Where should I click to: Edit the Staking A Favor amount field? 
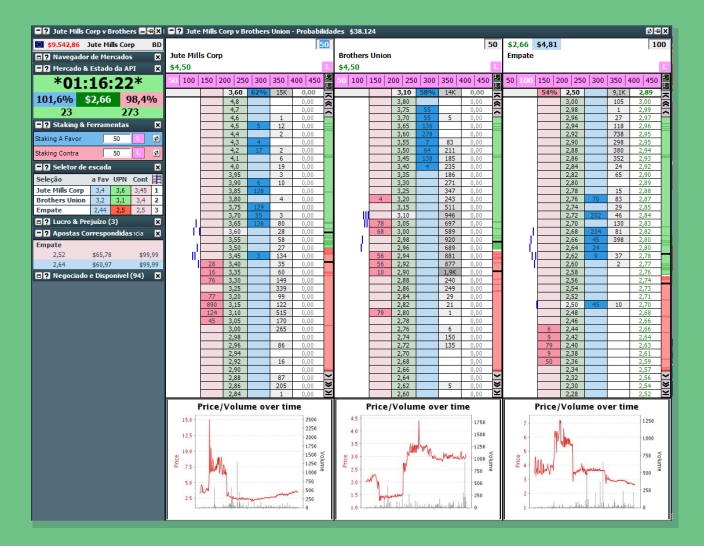(x=117, y=139)
